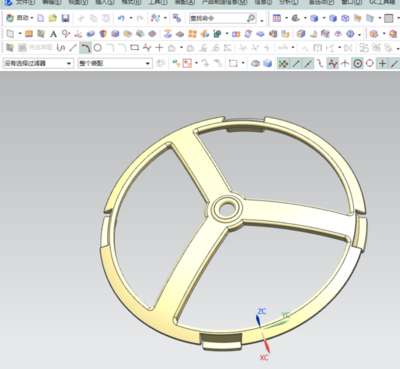Open dropdown arrow next to first feature toolbar icon
This screenshot has width=400, height=369.
tap(20, 34)
